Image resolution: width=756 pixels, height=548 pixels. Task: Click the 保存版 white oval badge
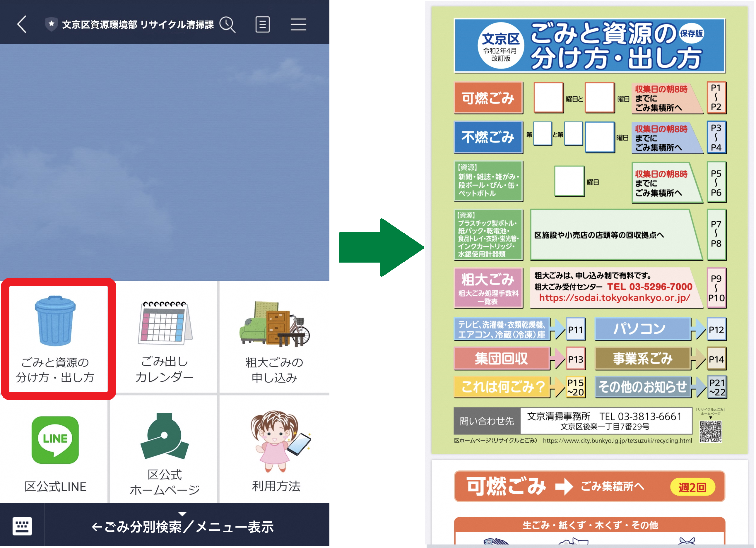point(692,34)
